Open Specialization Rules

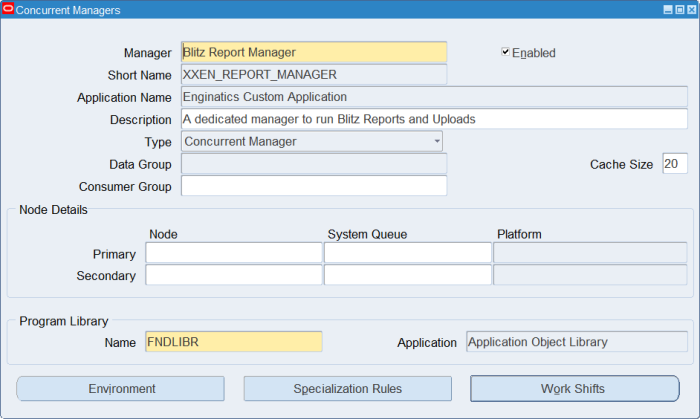[x=347, y=389]
